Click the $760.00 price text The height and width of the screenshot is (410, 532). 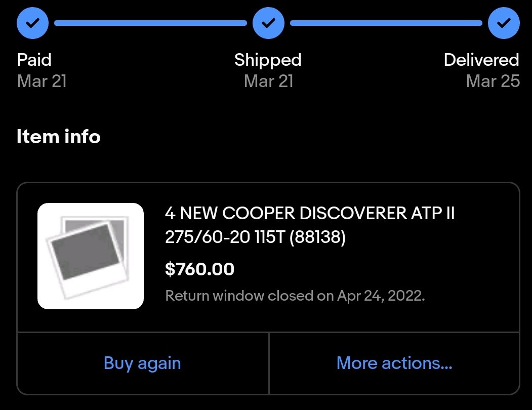[199, 269]
